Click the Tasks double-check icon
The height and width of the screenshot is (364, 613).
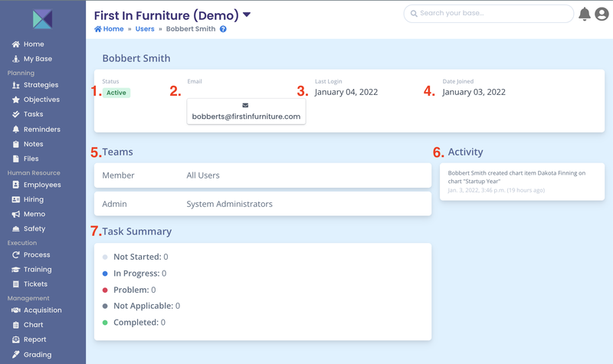click(x=15, y=114)
